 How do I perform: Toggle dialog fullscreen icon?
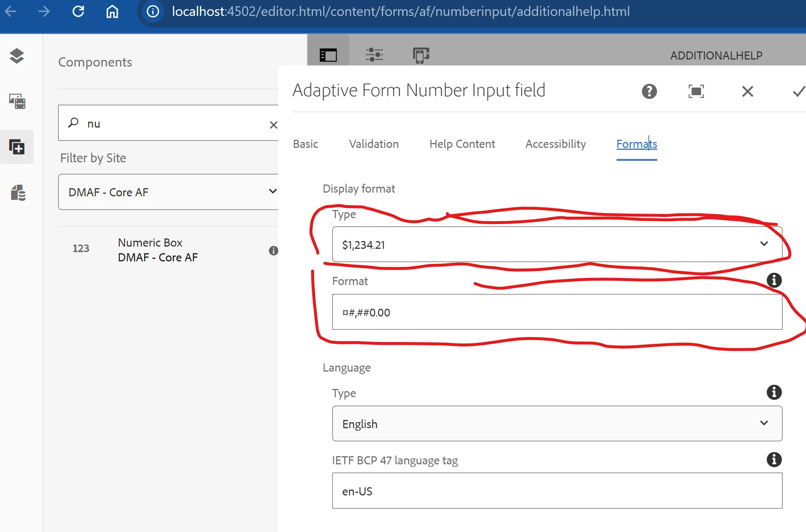tap(696, 91)
